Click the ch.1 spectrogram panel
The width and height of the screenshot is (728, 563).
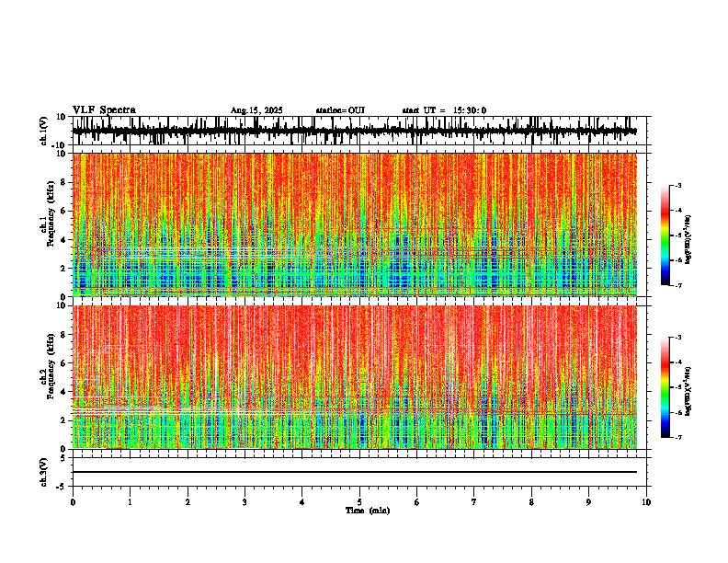(354, 224)
